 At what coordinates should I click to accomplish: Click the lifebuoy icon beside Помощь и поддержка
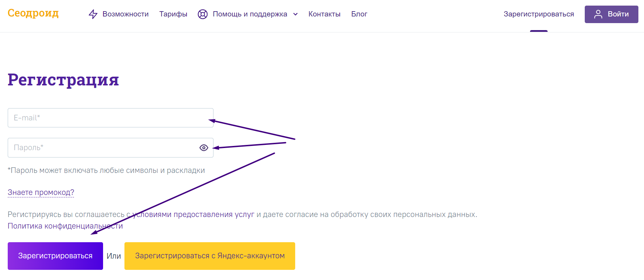click(203, 14)
